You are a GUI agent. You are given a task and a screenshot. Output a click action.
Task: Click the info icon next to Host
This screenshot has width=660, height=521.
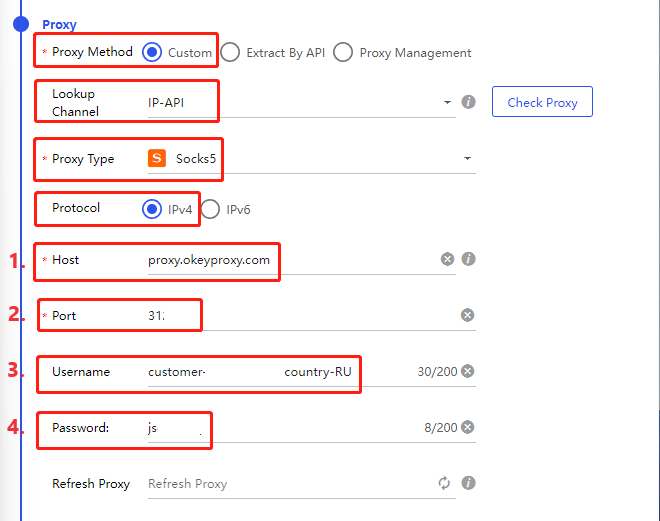point(468,259)
